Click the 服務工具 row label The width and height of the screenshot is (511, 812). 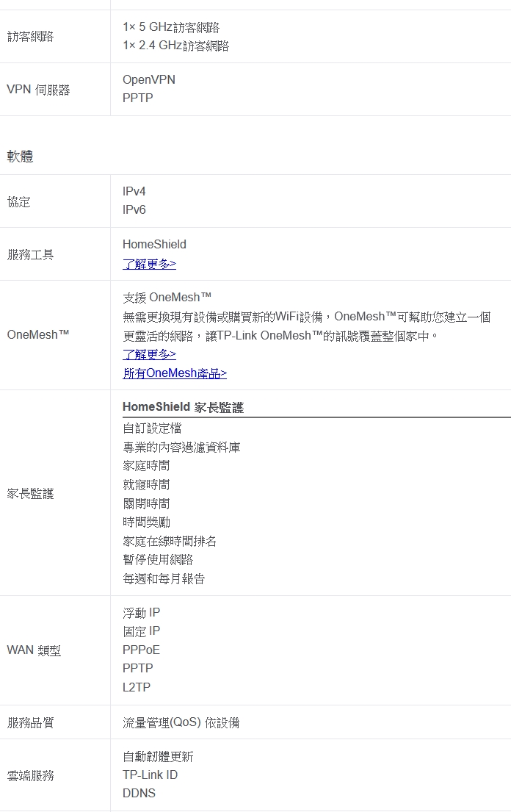click(x=30, y=255)
